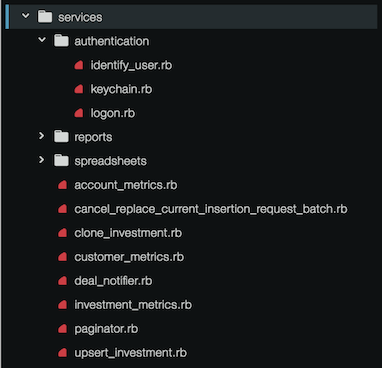Viewport: 382px width, 368px height.
Task: Click the services folder icon
Action: (45, 17)
